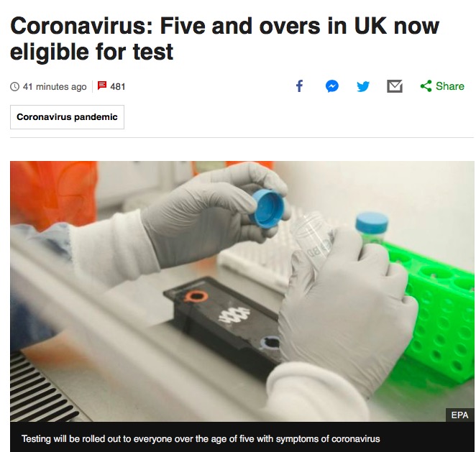Click the EPA image credit label
The image size is (476, 452).
pos(459,415)
